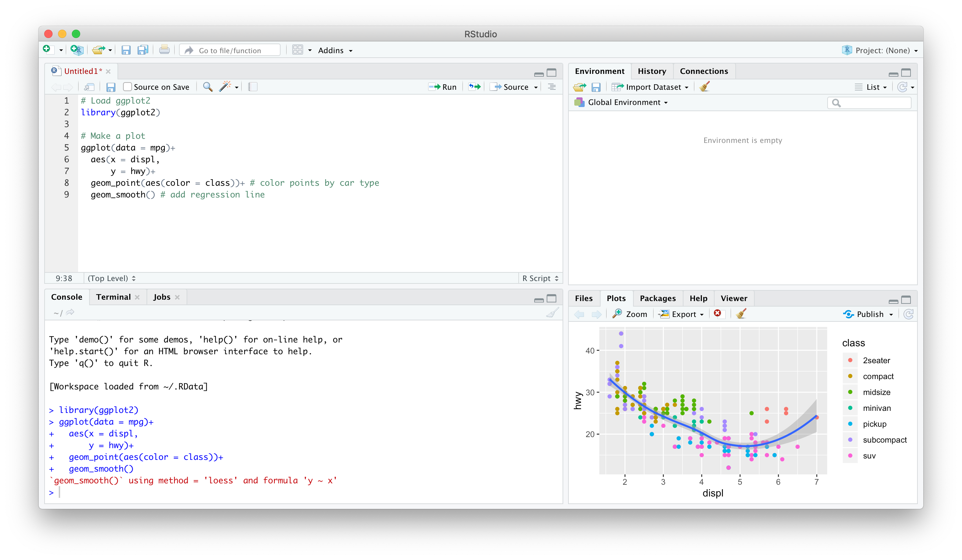962x560 pixels.
Task: Click the Run button
Action: pos(443,87)
